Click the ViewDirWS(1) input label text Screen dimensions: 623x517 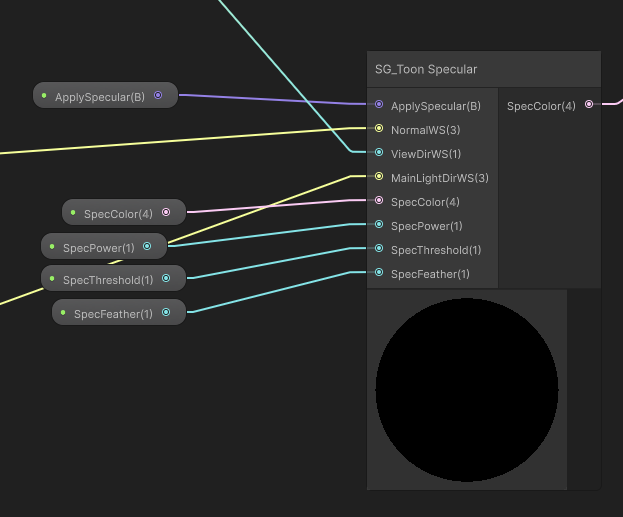coord(426,154)
